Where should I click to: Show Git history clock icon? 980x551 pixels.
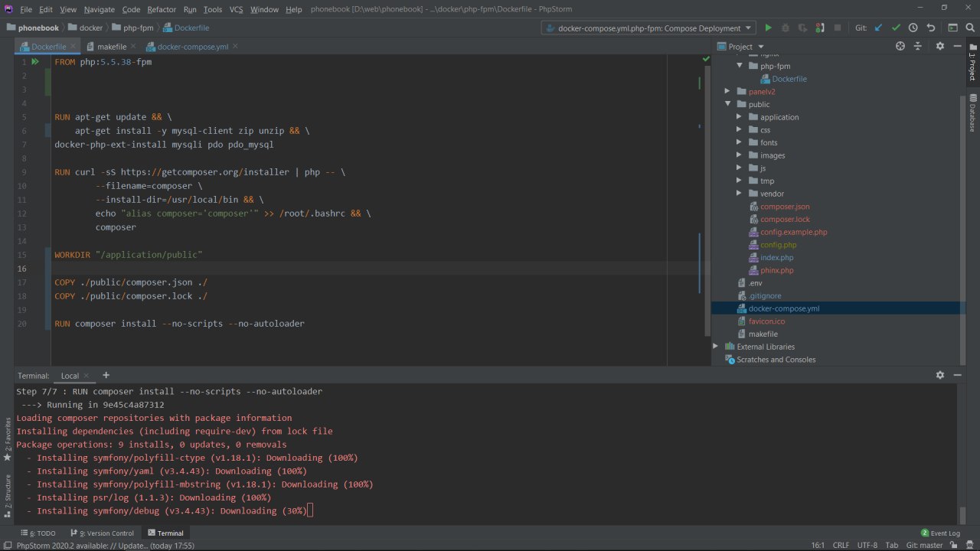[913, 28]
